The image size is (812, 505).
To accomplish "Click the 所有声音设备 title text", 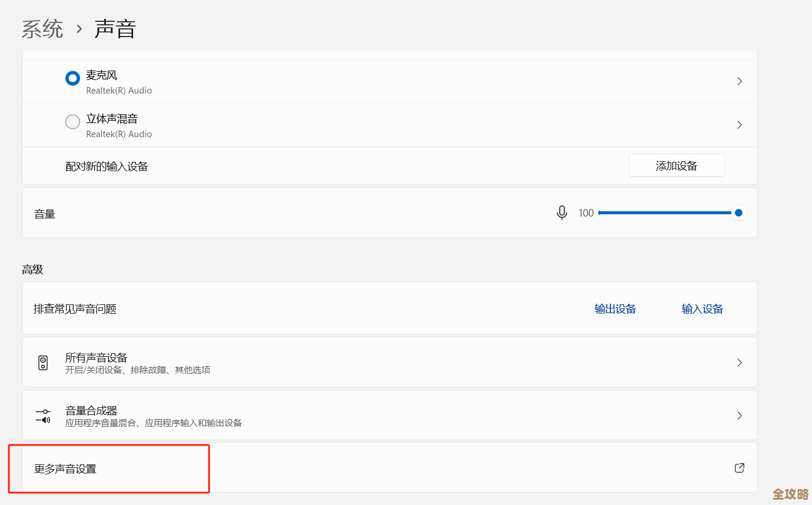I will 97,357.
